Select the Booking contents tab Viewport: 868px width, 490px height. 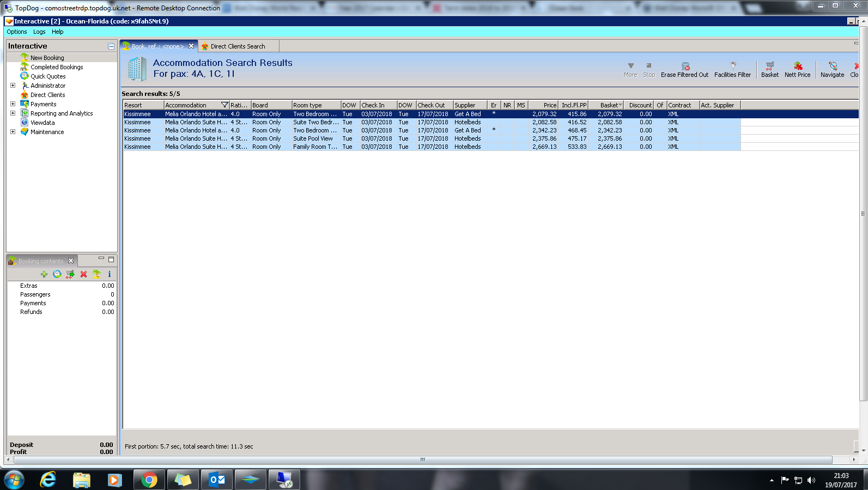(x=41, y=261)
